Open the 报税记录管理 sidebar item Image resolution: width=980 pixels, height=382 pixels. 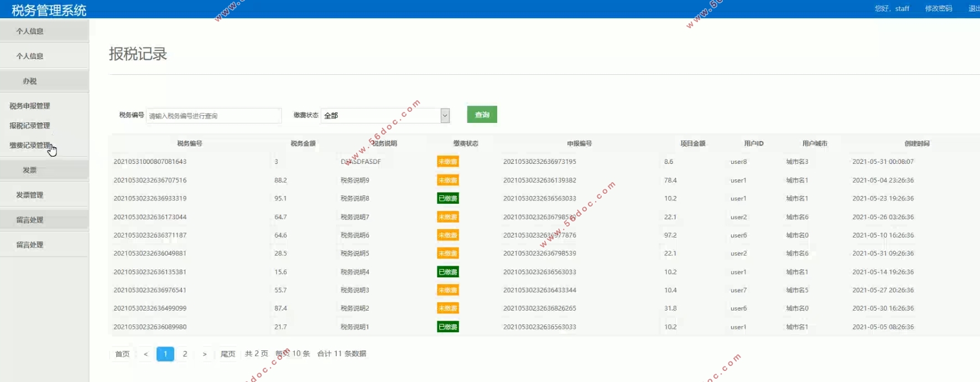tap(30, 126)
